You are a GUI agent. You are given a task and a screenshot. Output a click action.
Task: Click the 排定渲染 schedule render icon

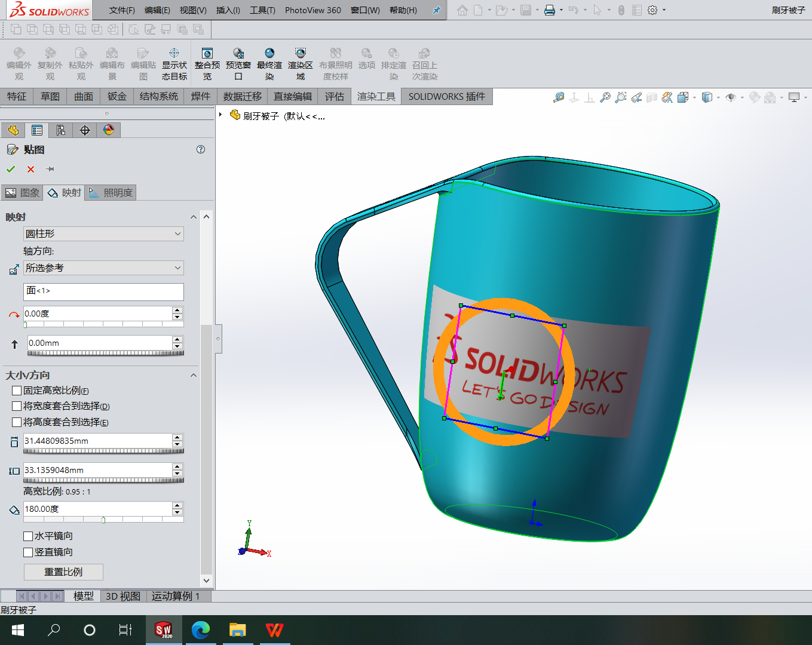pyautogui.click(x=393, y=63)
